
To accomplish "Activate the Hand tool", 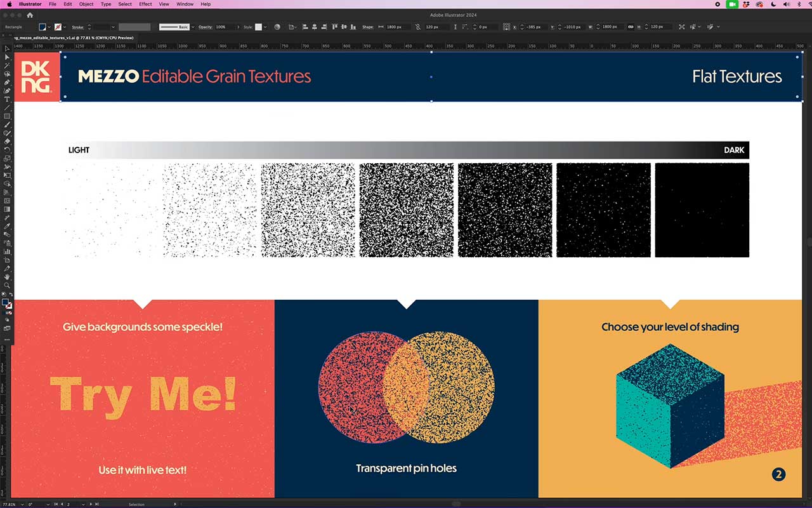I will pyautogui.click(x=7, y=277).
